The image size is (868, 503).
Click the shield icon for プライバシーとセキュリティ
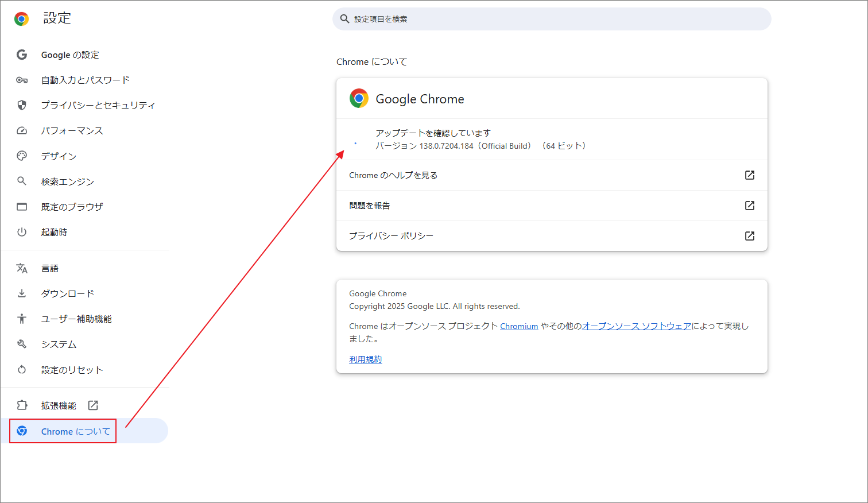tap(22, 105)
